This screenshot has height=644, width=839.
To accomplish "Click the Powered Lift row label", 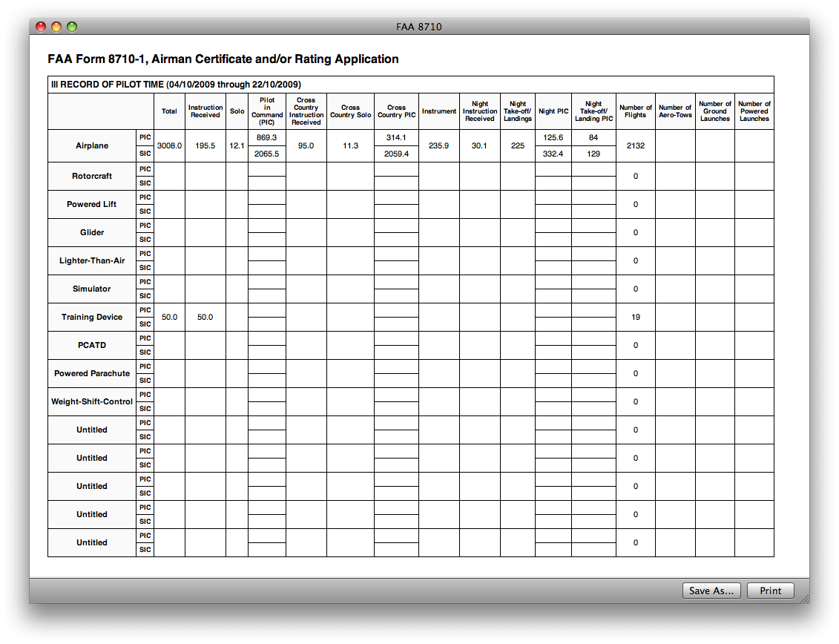I will click(91, 204).
